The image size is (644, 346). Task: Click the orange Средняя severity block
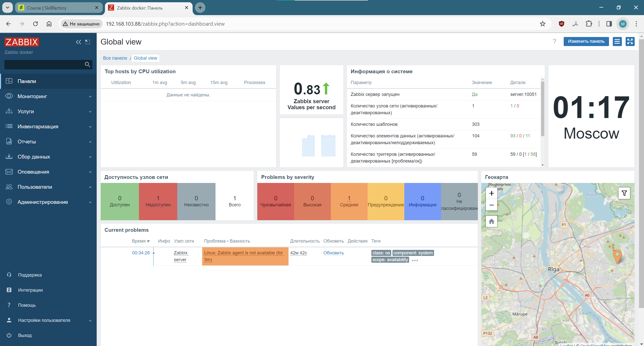point(349,201)
